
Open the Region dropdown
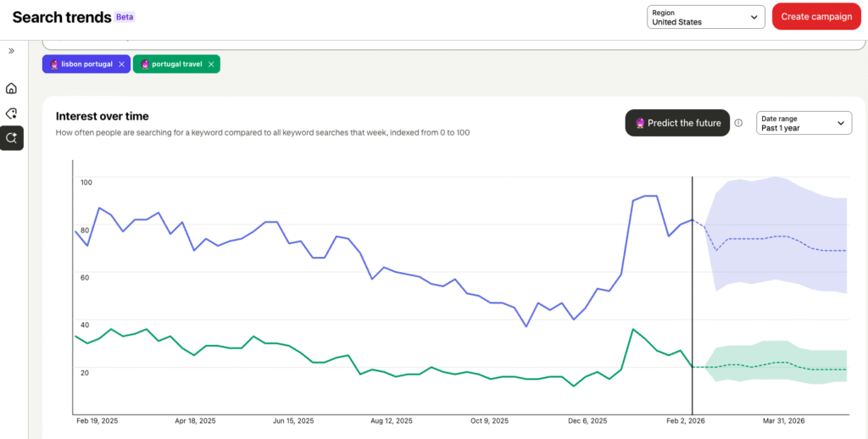click(x=705, y=17)
